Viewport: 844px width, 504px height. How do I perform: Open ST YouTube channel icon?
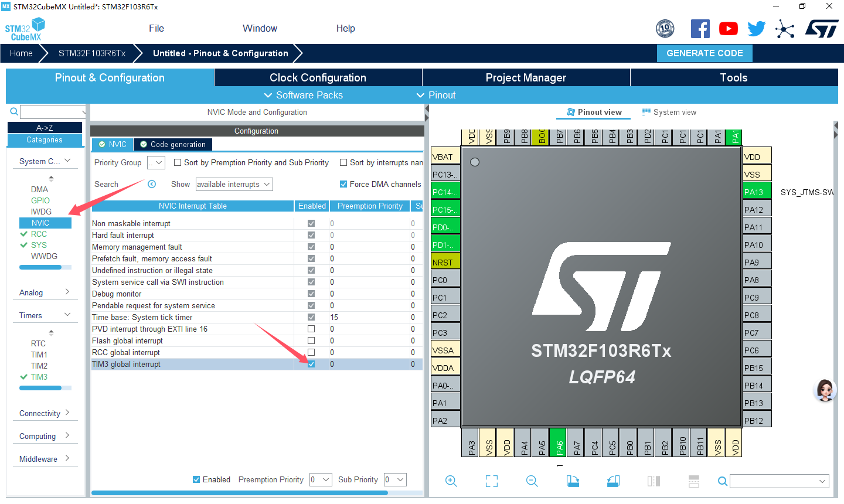tap(728, 29)
